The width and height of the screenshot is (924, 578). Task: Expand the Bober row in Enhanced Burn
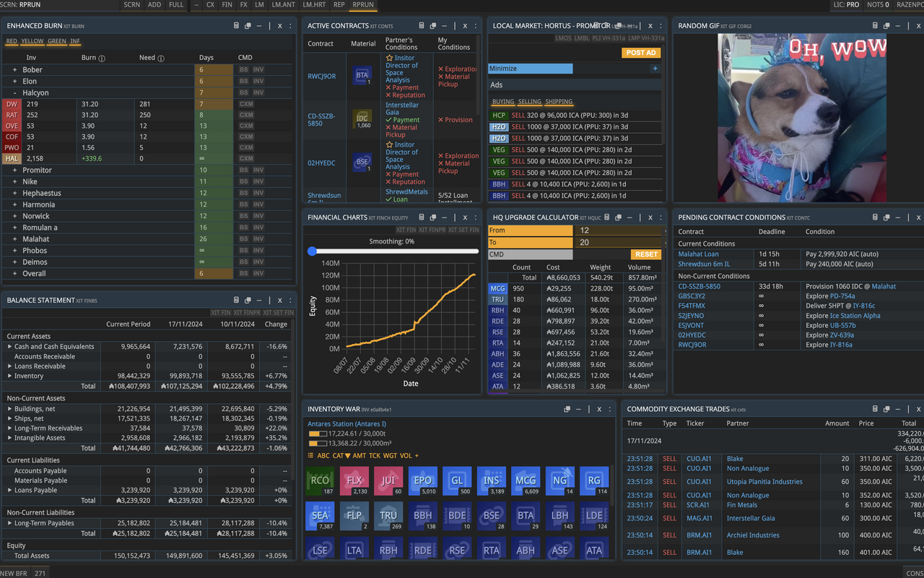click(14, 70)
